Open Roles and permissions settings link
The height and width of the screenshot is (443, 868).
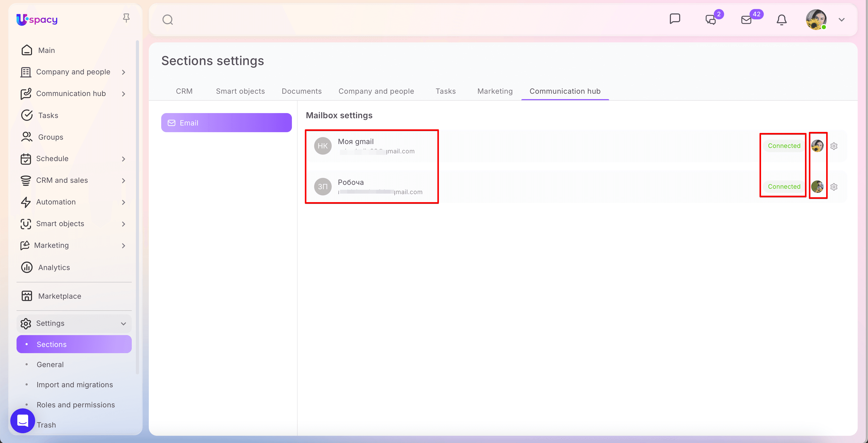[75, 405]
